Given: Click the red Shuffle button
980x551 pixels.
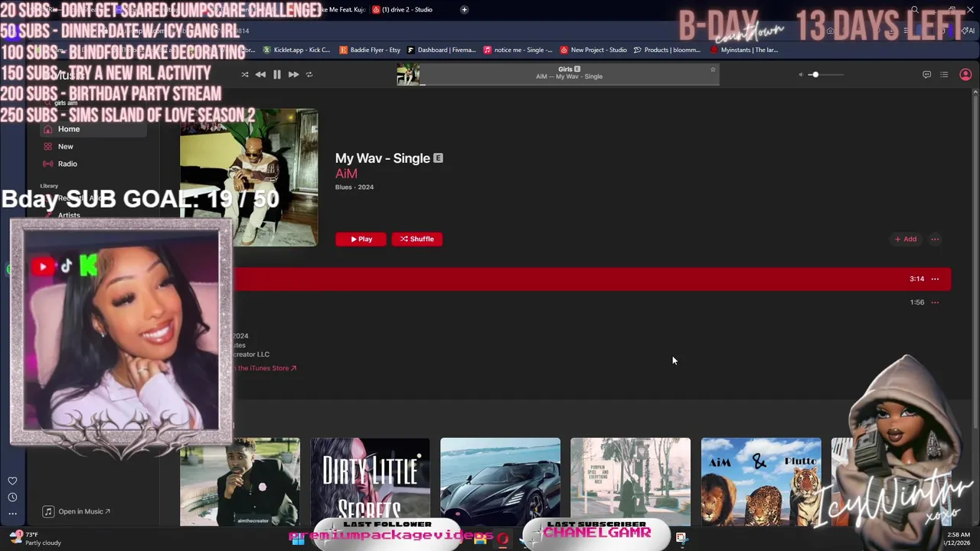Looking at the screenshot, I should [x=416, y=239].
